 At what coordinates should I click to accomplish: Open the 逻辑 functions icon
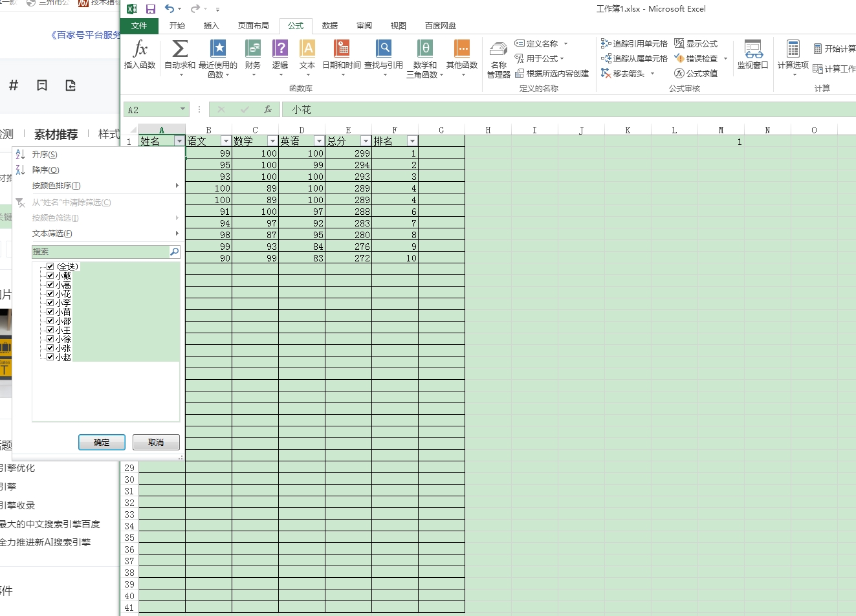280,49
